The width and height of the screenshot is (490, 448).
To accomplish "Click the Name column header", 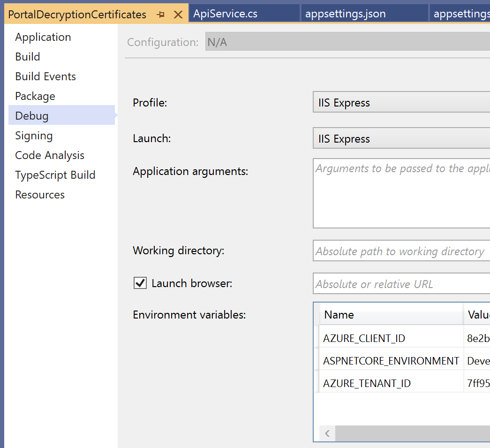I will (x=391, y=315).
